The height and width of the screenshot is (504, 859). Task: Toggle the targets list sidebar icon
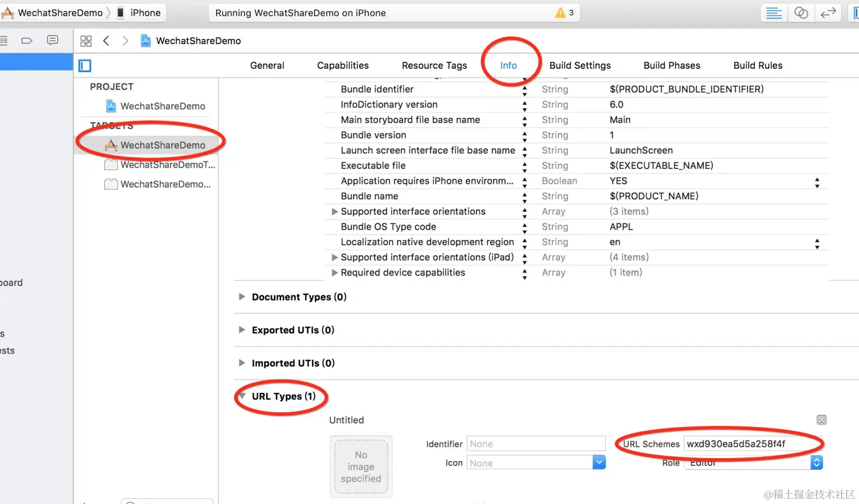pos(85,66)
